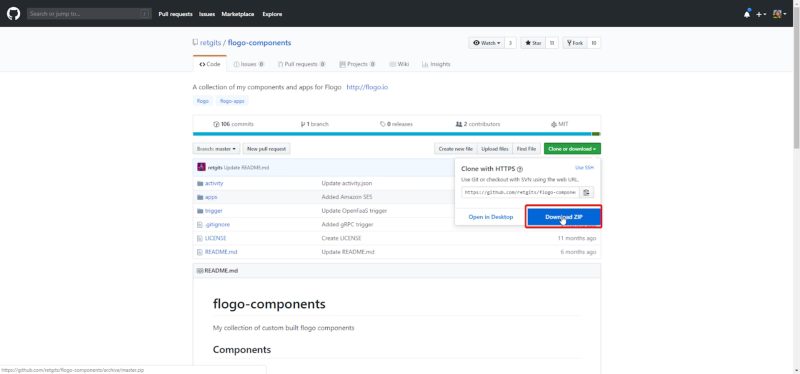The image size is (800, 374).
Task: Open the Clone with HTTPS help icon
Action: pos(520,169)
